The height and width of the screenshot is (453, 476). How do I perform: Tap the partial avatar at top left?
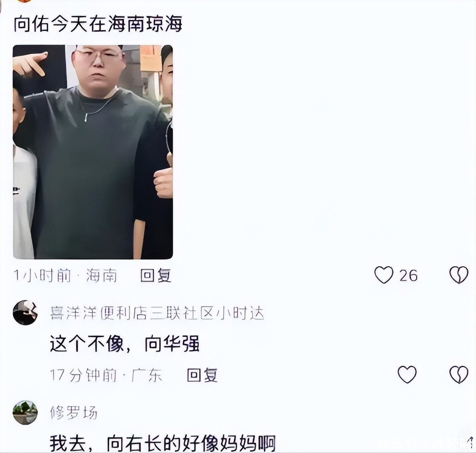pyautogui.click(x=25, y=1)
